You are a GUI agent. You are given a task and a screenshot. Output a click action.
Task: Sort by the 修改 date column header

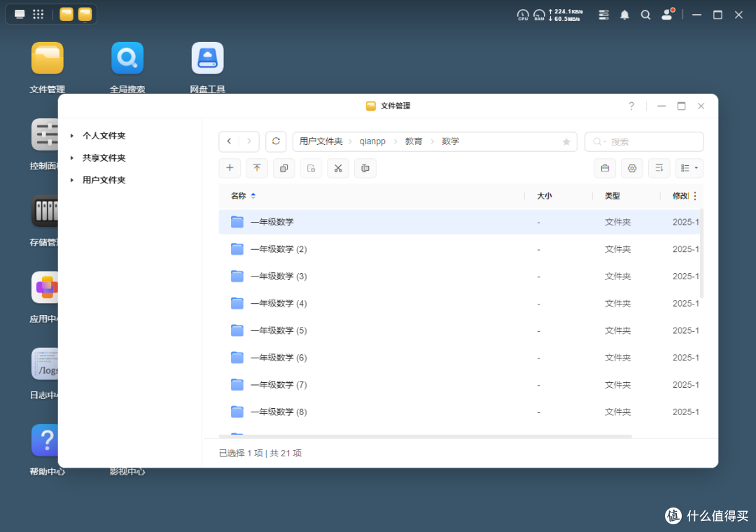(x=680, y=196)
